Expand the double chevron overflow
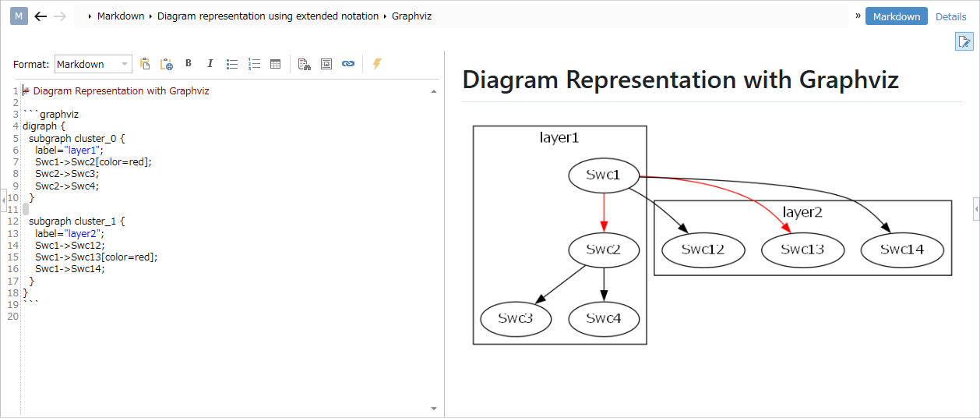The image size is (980, 418). pyautogui.click(x=858, y=16)
